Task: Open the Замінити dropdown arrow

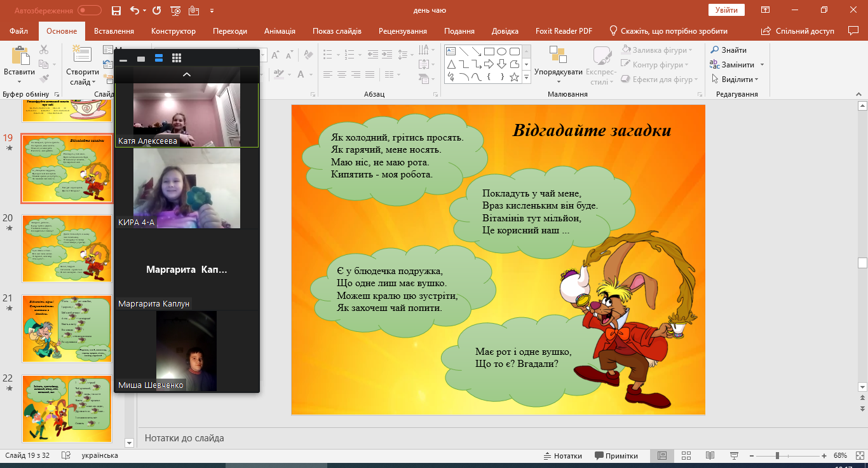Action: 762,65
